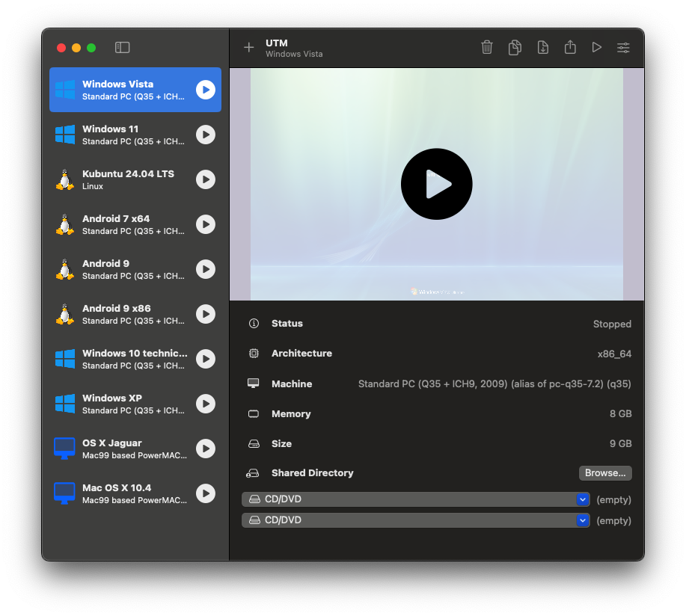Share the Windows Vista VM
686x616 pixels.
[569, 47]
